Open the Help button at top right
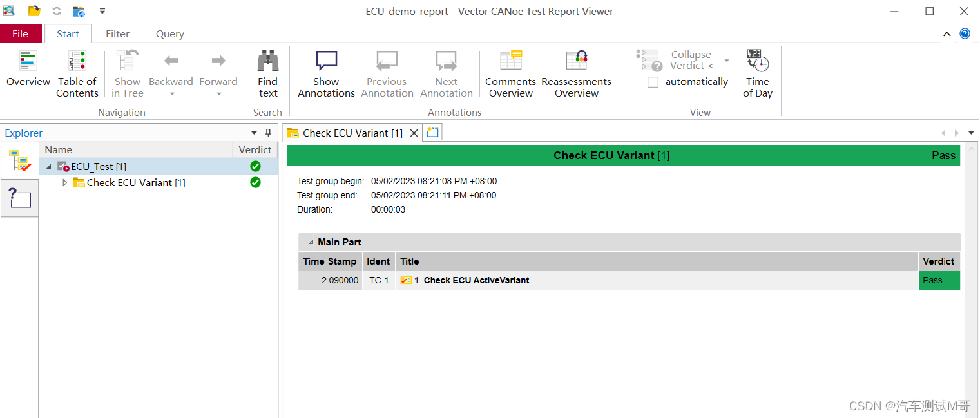The image size is (980, 418). tap(965, 33)
